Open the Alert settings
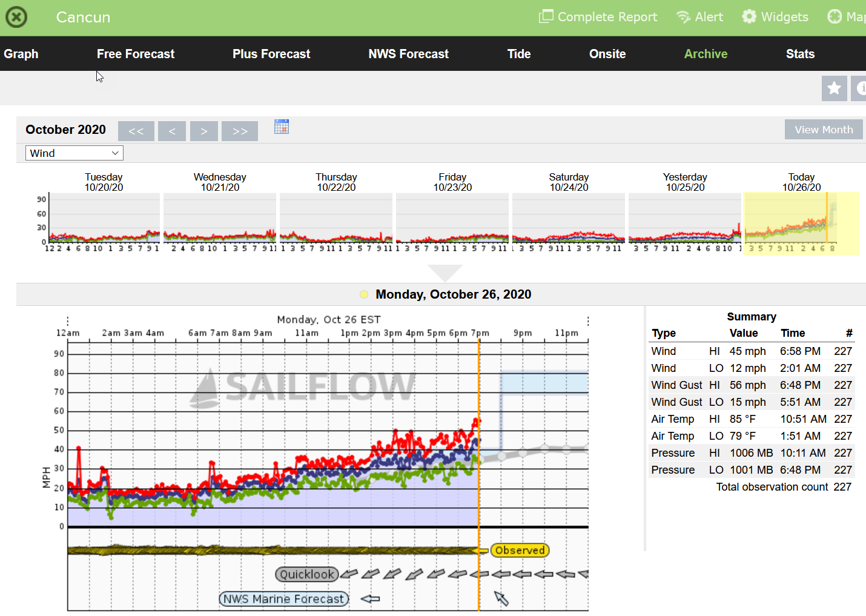The width and height of the screenshot is (866, 616). coord(699,17)
